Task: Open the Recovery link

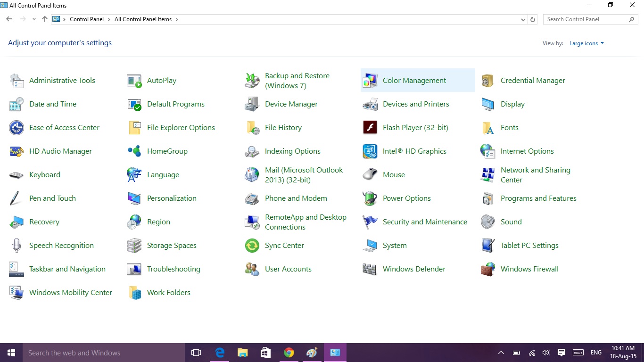Action: pyautogui.click(x=44, y=222)
